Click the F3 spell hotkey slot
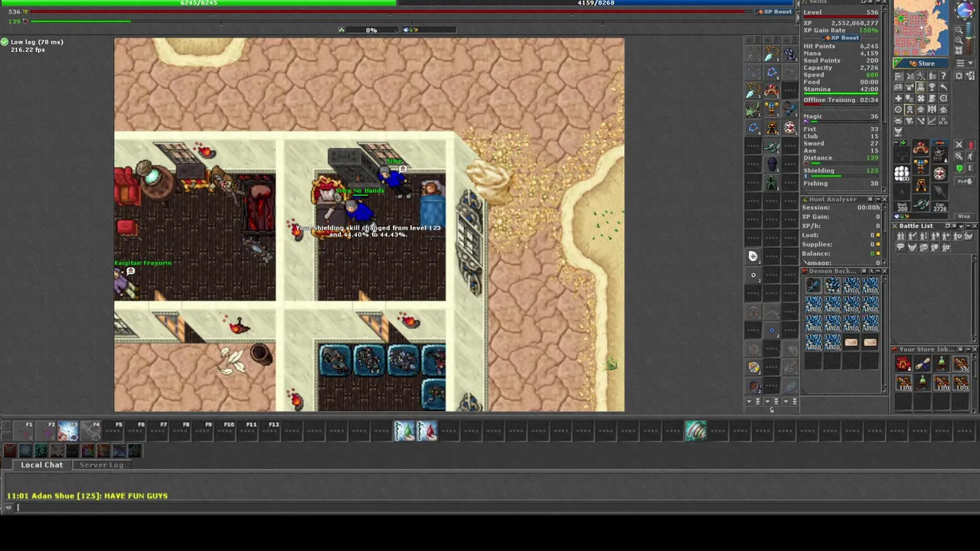 click(68, 431)
